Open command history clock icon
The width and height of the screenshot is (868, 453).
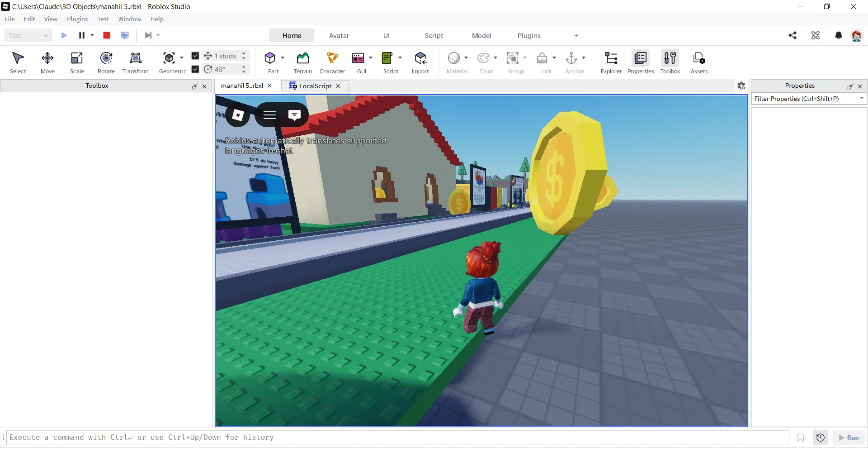pyautogui.click(x=821, y=438)
